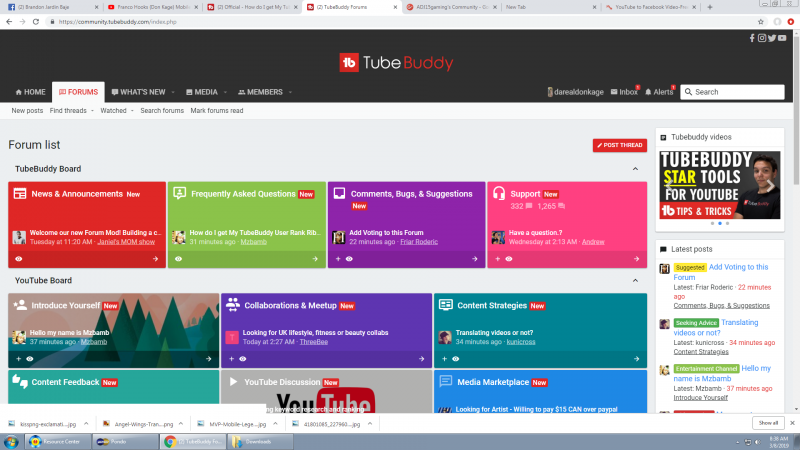Viewport: 800px width, 450px height.
Task: Click the Facebook icon in header
Action: pyautogui.click(x=752, y=38)
